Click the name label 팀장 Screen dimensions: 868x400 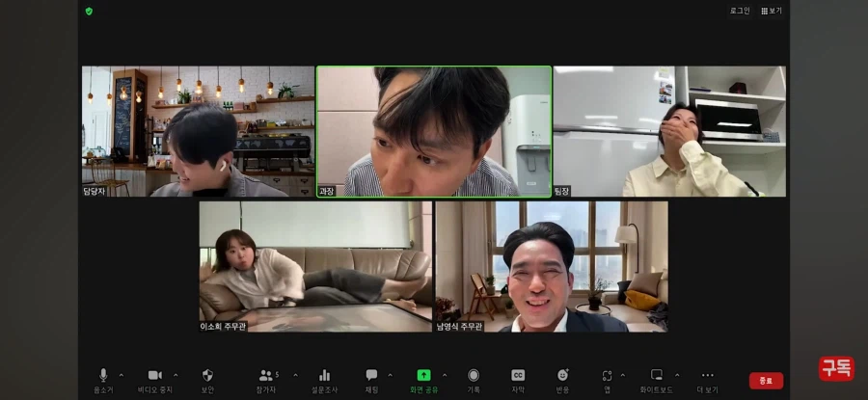[x=562, y=192]
